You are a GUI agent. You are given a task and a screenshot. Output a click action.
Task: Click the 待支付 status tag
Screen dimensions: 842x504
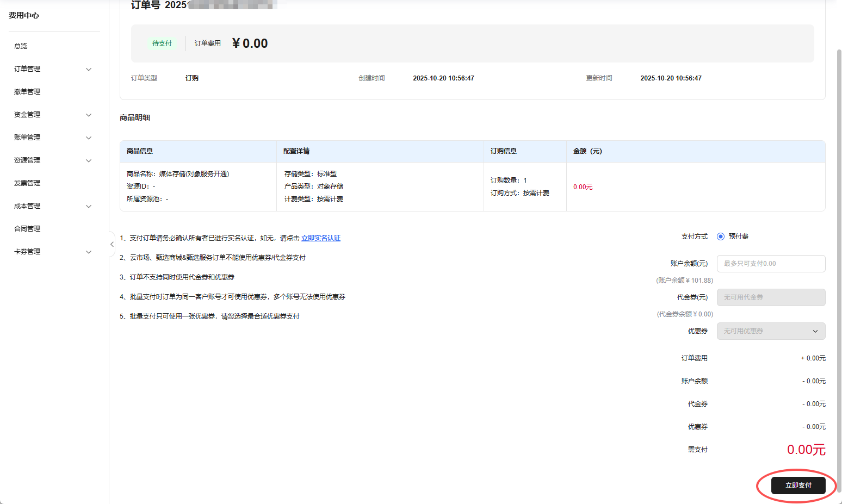pyautogui.click(x=162, y=43)
